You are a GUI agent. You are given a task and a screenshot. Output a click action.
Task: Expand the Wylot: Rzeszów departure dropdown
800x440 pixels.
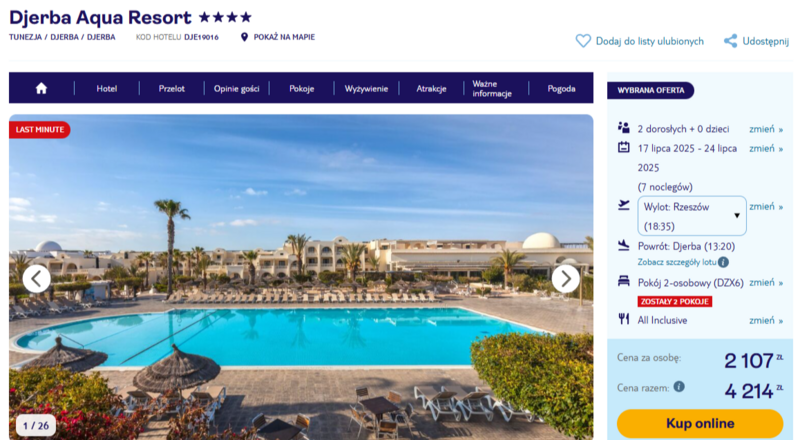click(x=692, y=216)
